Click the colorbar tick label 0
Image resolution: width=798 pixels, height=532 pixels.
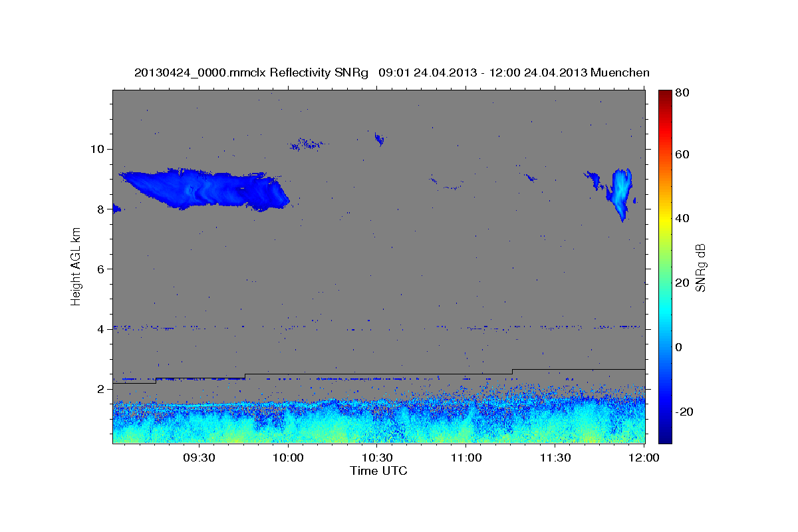(x=678, y=347)
